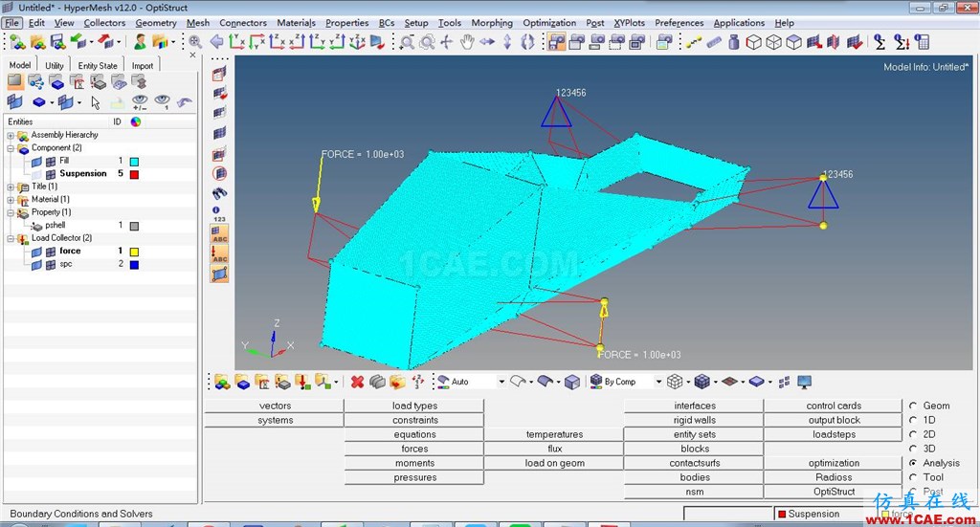Select the Analysis radio button
The image size is (980, 527).
(x=913, y=463)
